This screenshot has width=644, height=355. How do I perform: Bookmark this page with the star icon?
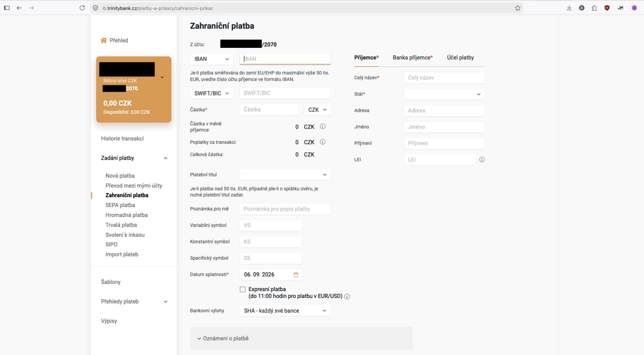[518, 8]
